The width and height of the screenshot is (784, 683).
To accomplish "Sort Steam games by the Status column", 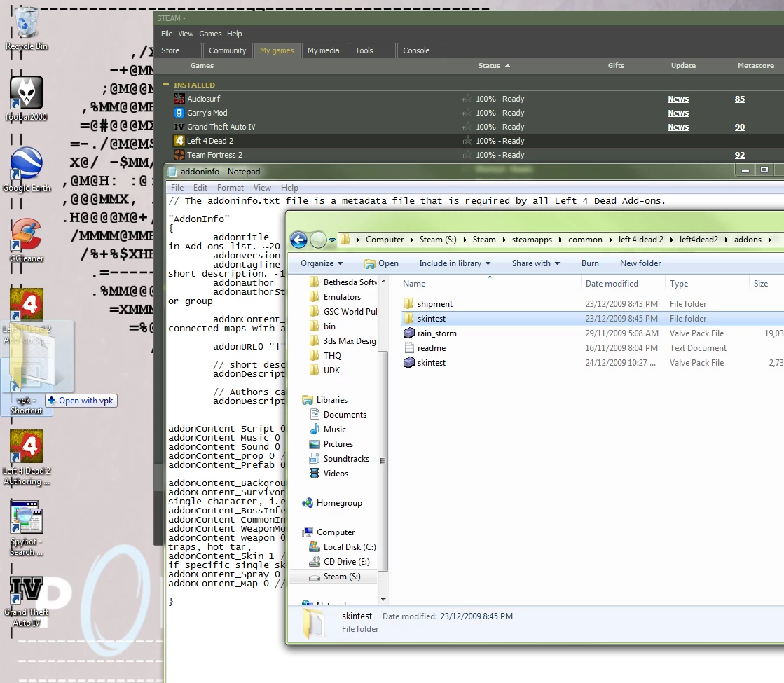I will [493, 66].
